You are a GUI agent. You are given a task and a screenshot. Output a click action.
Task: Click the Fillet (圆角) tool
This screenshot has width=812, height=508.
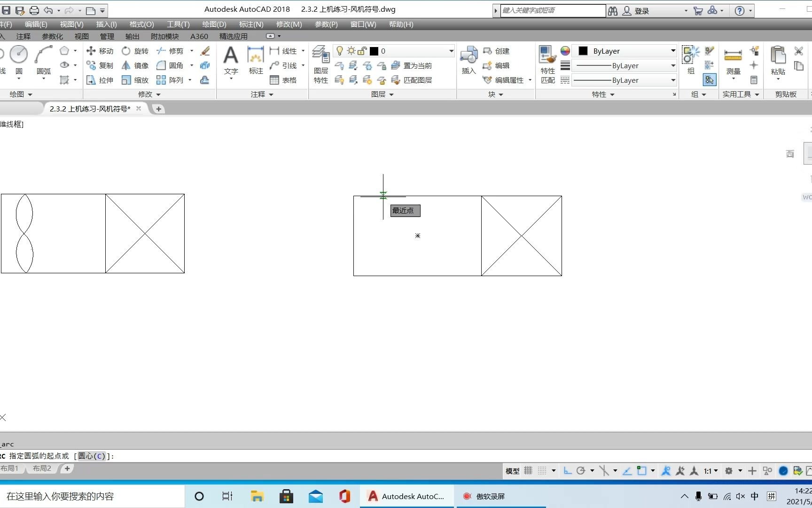coord(170,65)
